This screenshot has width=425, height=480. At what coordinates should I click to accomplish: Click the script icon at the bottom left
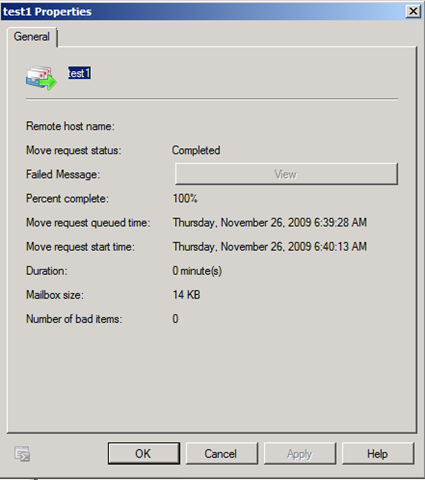coord(22,454)
